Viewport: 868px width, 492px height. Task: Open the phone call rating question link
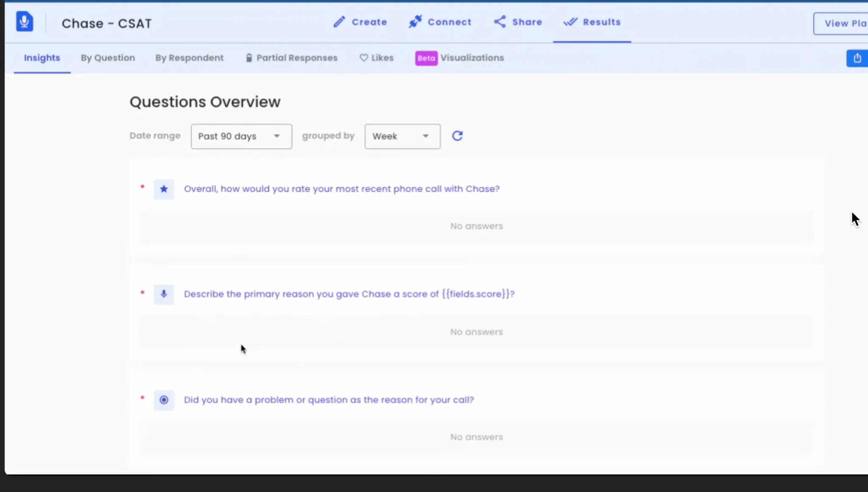pyautogui.click(x=342, y=189)
